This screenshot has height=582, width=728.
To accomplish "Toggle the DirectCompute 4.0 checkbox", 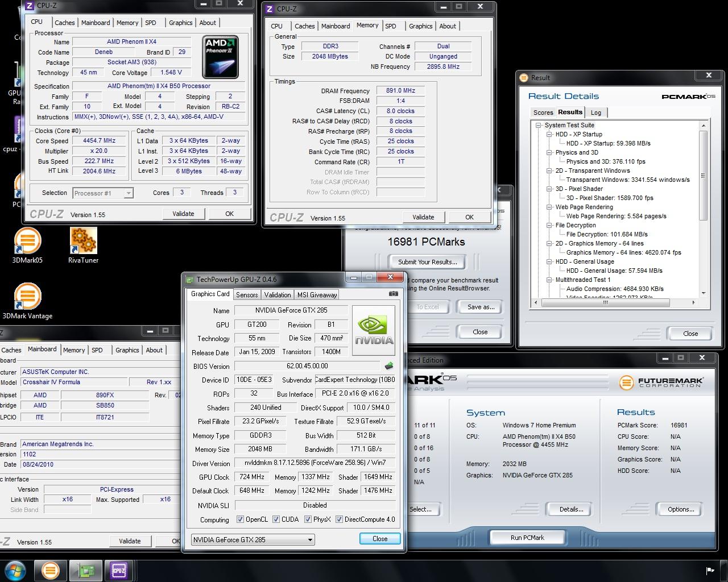I will pyautogui.click(x=339, y=519).
